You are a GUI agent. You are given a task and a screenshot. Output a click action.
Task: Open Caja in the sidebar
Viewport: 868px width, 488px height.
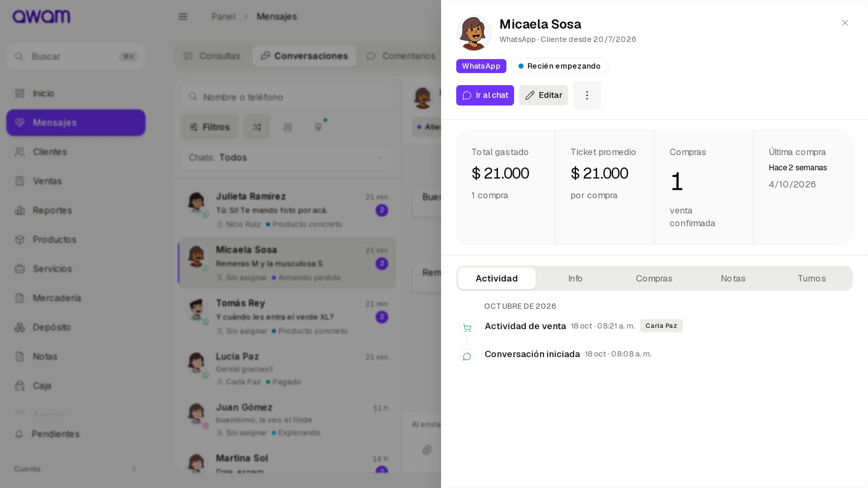[76, 386]
